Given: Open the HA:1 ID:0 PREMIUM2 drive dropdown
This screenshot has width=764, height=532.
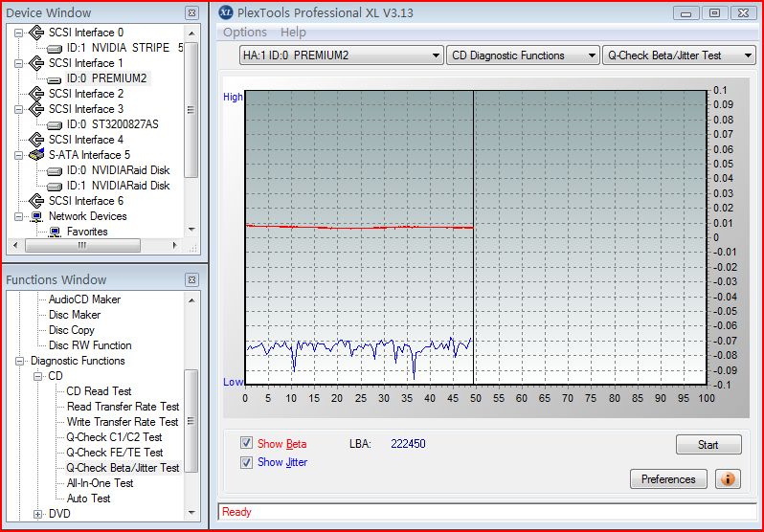Looking at the screenshot, I should point(341,55).
